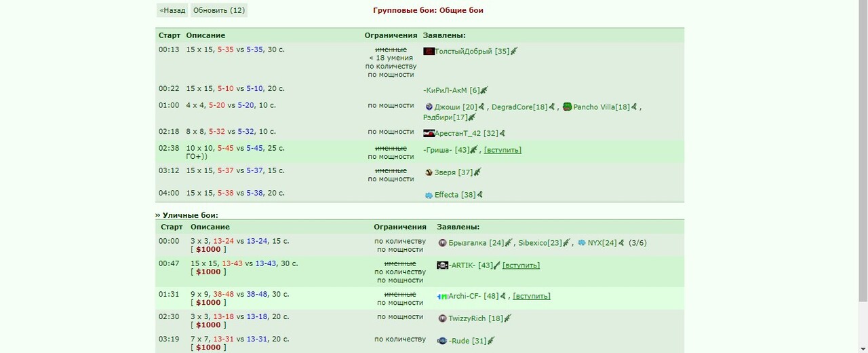Viewport: 868px width, 353px height.
Task: Select the clan icon beside Archi-CF-
Action: coord(443,296)
